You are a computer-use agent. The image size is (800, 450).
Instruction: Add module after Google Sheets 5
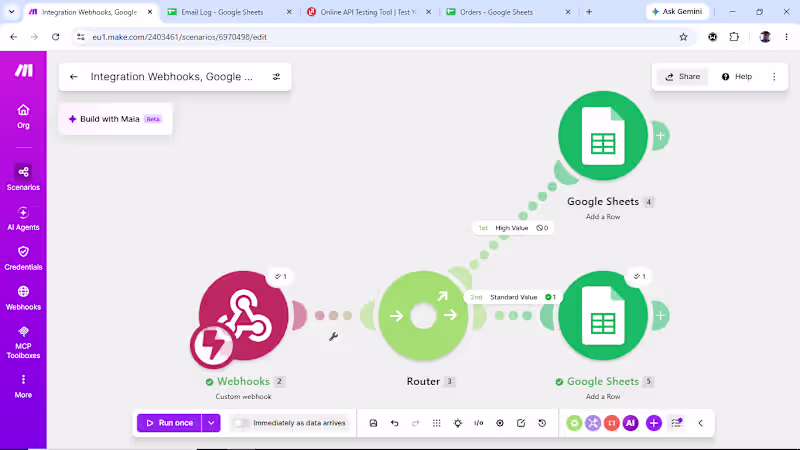pyautogui.click(x=660, y=316)
